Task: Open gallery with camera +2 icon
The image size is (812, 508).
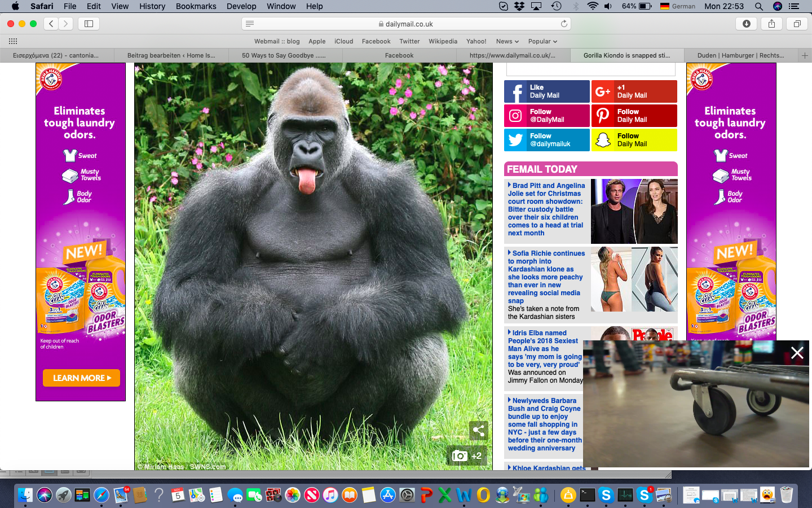Action: 467,456
